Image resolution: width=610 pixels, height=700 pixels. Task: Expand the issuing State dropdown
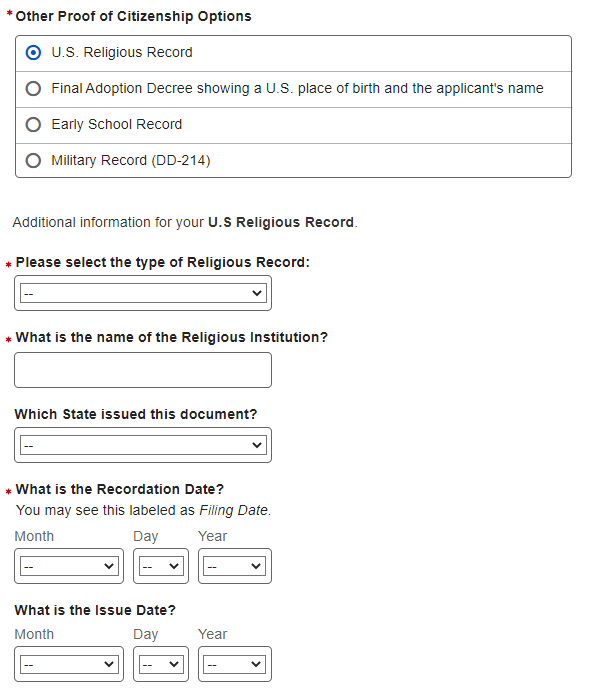[x=143, y=445]
